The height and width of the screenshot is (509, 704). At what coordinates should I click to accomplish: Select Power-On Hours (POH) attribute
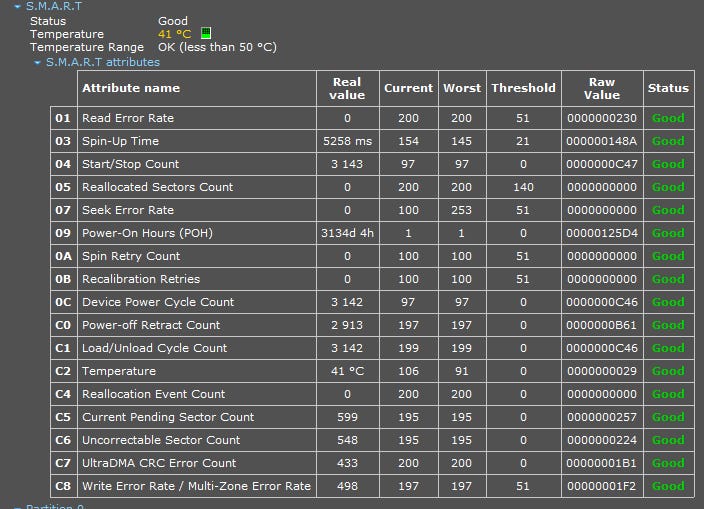(x=147, y=233)
